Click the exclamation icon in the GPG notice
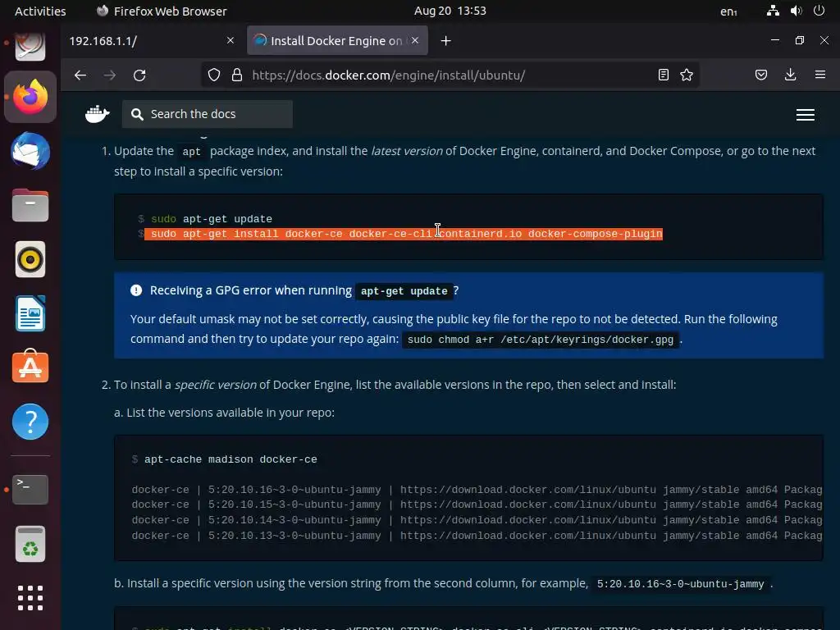This screenshot has width=840, height=630. click(136, 290)
